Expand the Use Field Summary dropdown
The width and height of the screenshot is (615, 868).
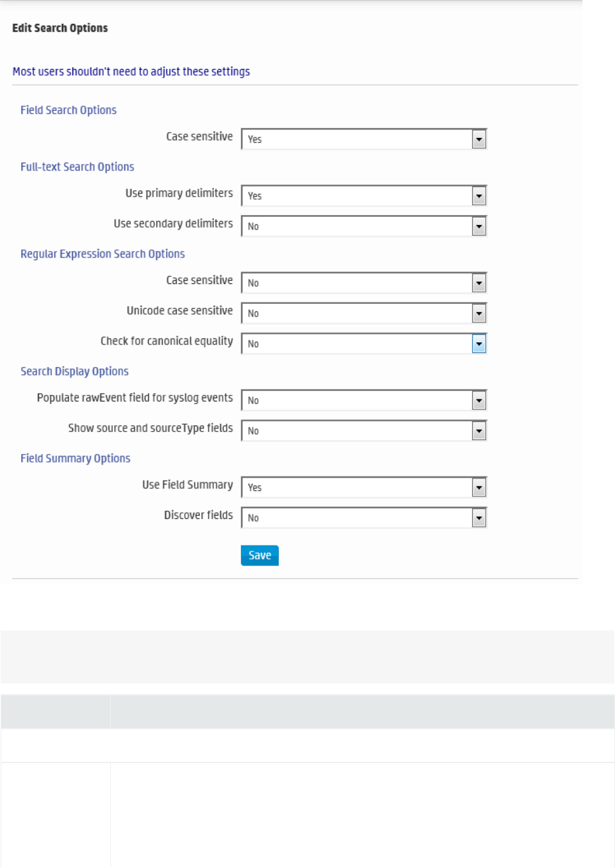pos(364,487)
